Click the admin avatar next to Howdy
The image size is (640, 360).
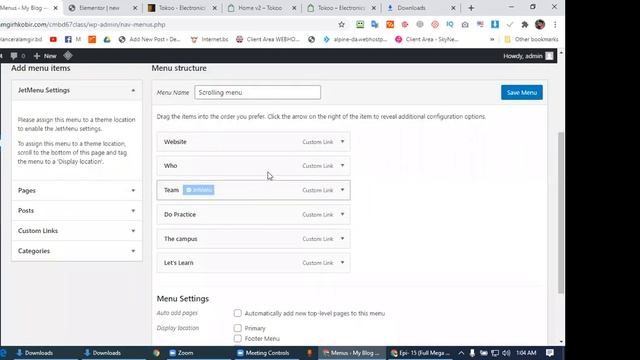[549, 56]
